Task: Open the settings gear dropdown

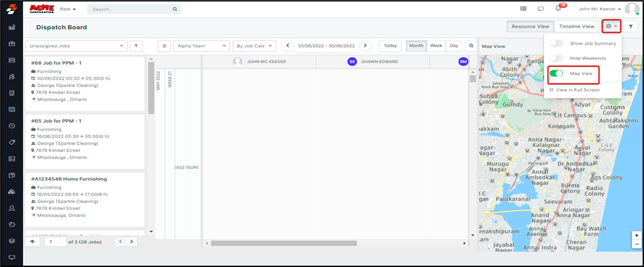Action: 611,26
